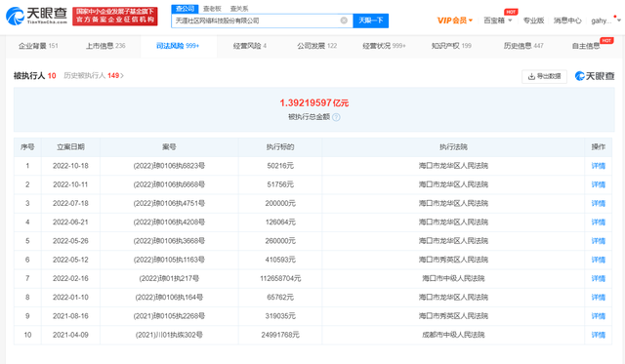Screen dimensions: 625x364
Task: Open 历史被执行人 149 history link
Action: [x=94, y=76]
